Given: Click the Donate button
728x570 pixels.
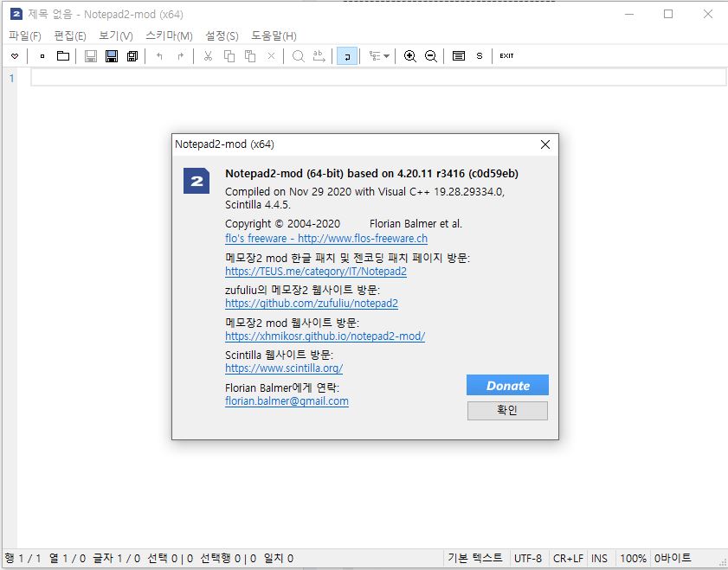Looking at the screenshot, I should coord(507,385).
